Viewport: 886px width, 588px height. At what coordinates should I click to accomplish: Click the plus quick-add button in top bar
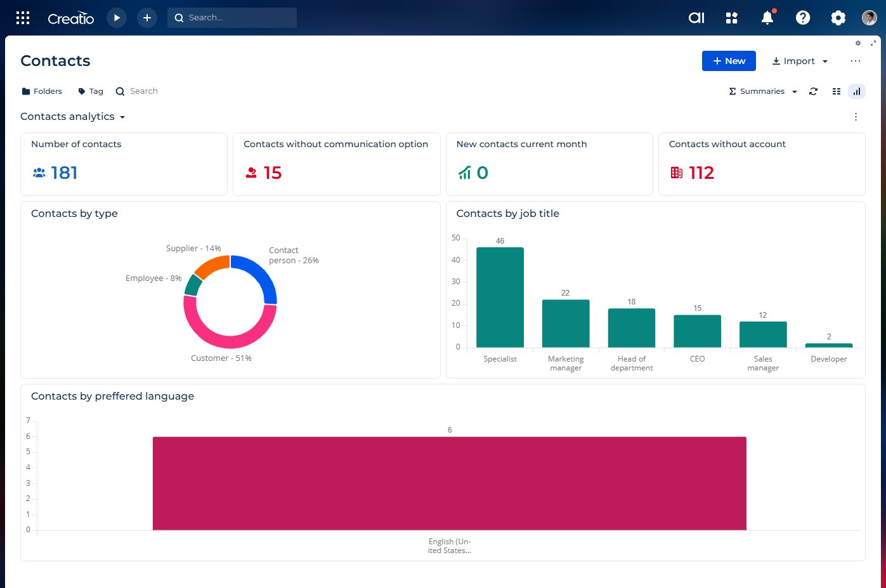[147, 18]
